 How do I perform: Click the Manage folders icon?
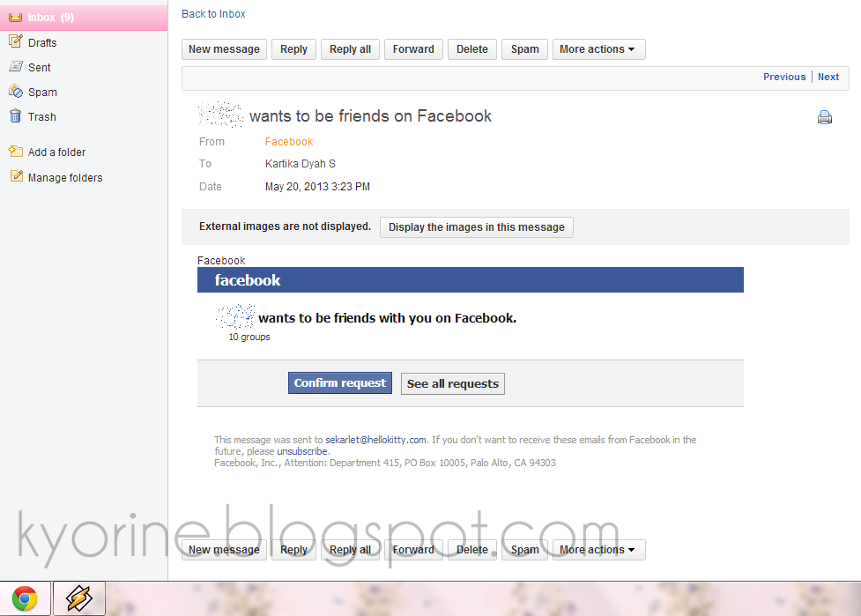(x=17, y=176)
